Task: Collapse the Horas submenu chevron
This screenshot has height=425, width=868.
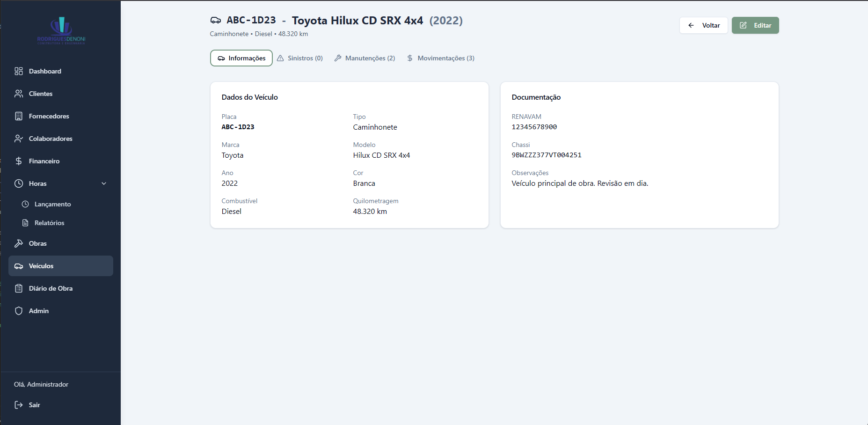Action: [104, 183]
